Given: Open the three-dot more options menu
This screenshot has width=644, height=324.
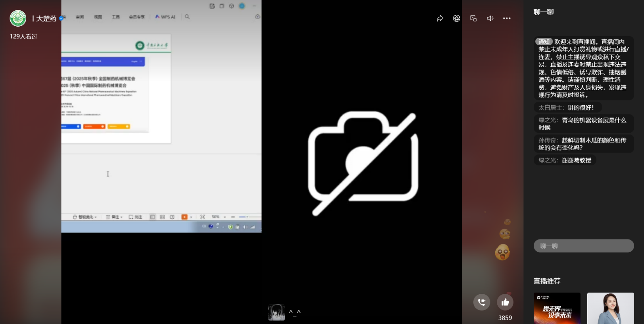Looking at the screenshot, I should pyautogui.click(x=507, y=18).
